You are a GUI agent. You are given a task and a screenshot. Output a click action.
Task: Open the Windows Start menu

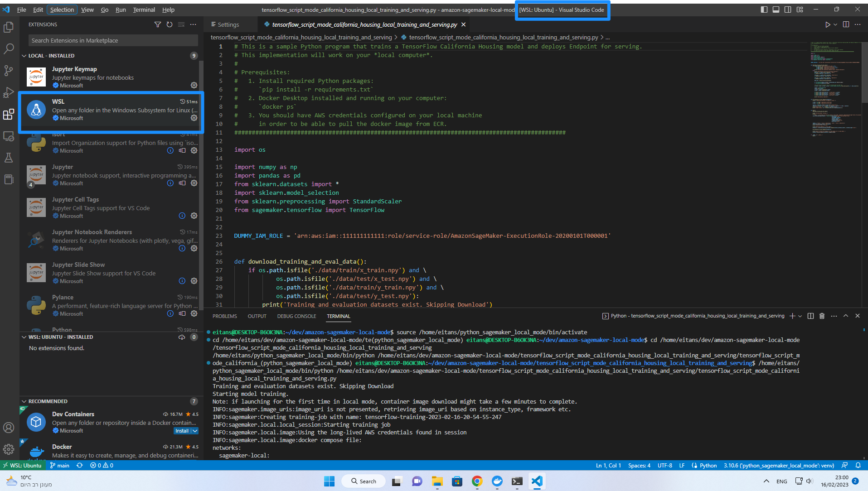point(329,481)
